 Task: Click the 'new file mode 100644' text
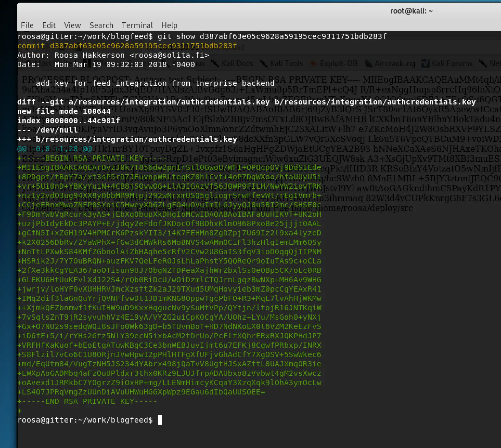click(64, 111)
